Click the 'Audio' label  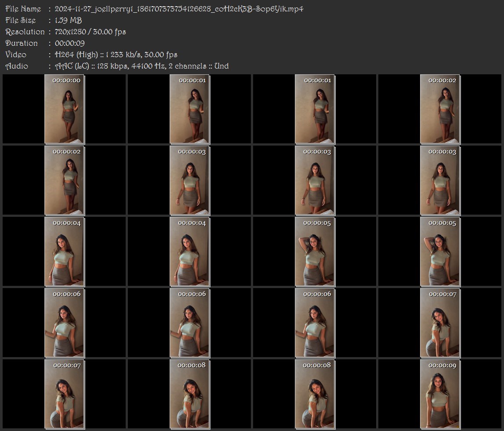(17, 66)
